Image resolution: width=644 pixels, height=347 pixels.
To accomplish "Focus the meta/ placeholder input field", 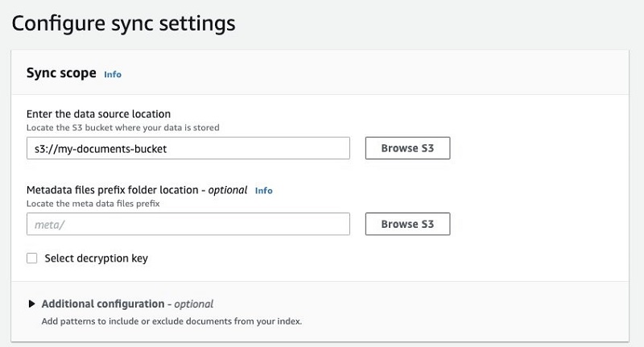I will (x=188, y=224).
